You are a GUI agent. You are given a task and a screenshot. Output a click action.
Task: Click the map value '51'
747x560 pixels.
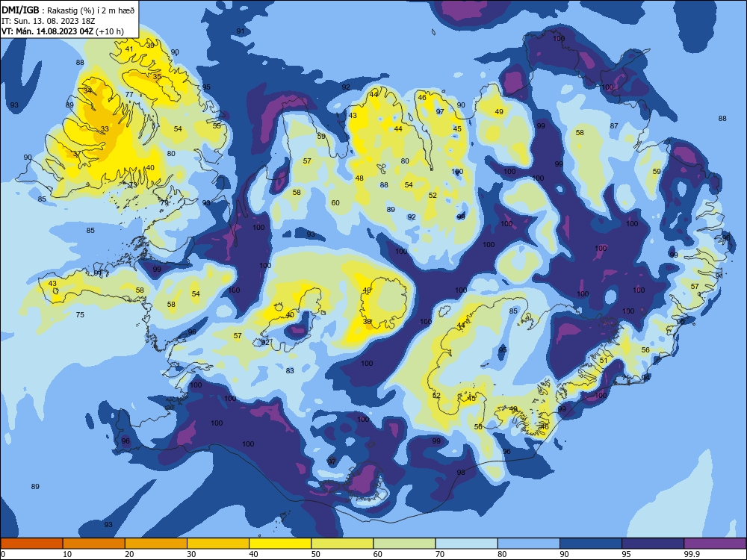604,361
